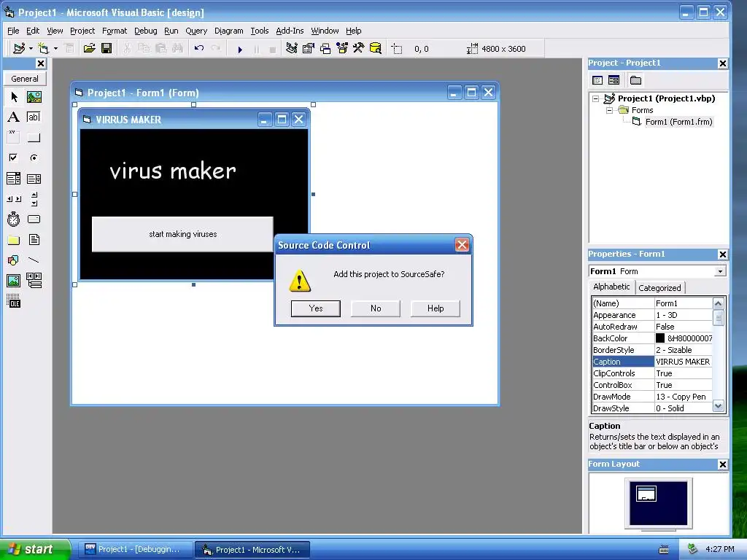Select the ListBox control tool
Screen dimensions: 747x560
coord(34,179)
